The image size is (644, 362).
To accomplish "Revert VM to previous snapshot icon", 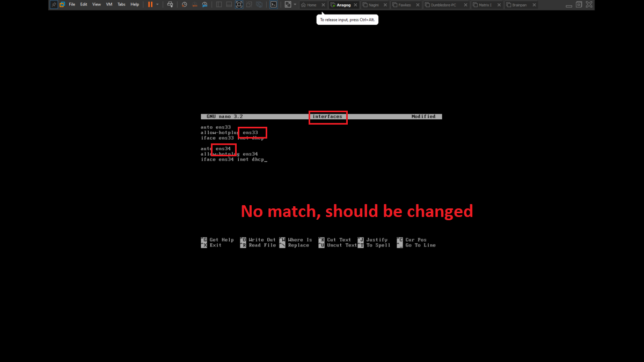I will (195, 4).
